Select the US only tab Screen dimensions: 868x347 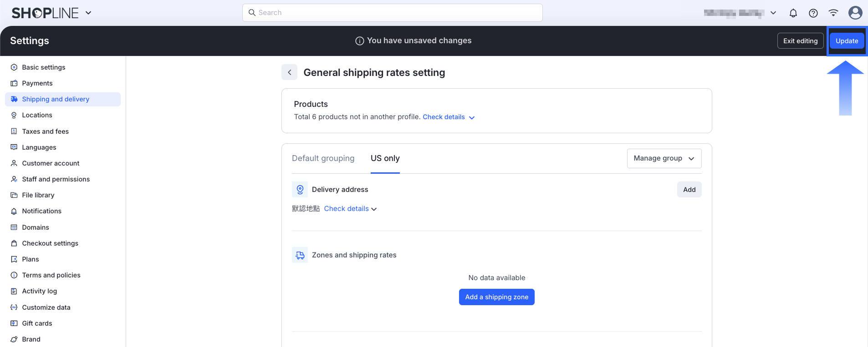pos(385,158)
